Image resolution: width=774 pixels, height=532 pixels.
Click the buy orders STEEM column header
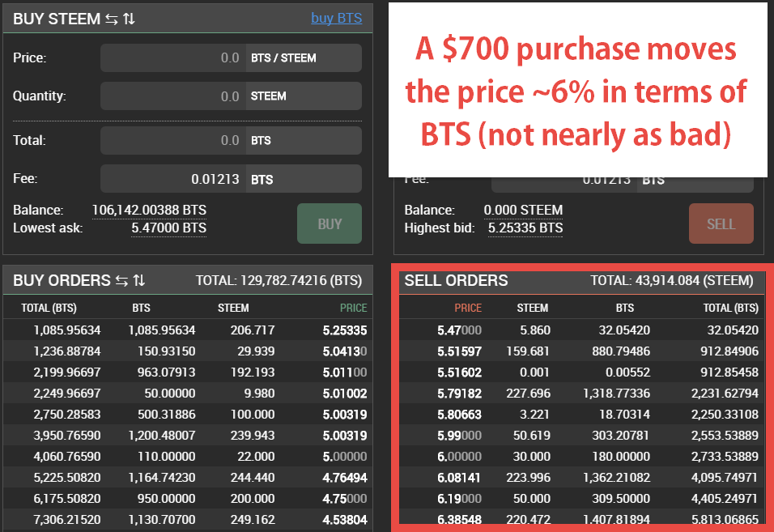tap(233, 308)
